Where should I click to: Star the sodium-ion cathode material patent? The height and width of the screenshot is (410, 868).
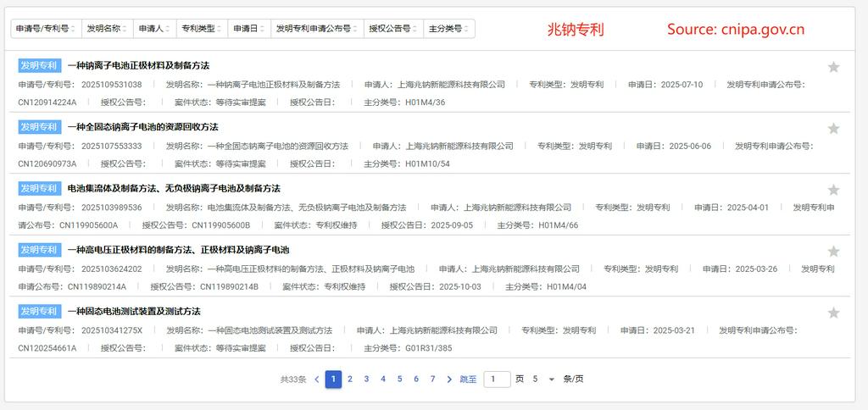click(x=833, y=67)
